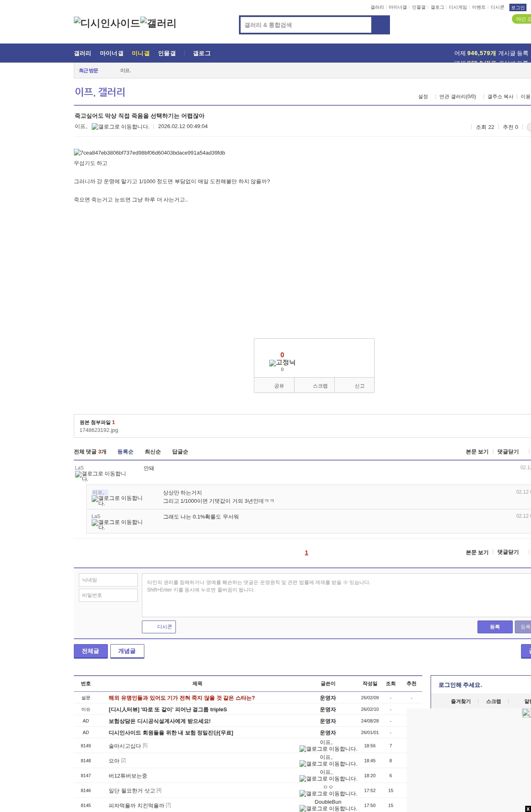Click the 닉네임 input field
This screenshot has height=812, width=531.
(x=108, y=580)
